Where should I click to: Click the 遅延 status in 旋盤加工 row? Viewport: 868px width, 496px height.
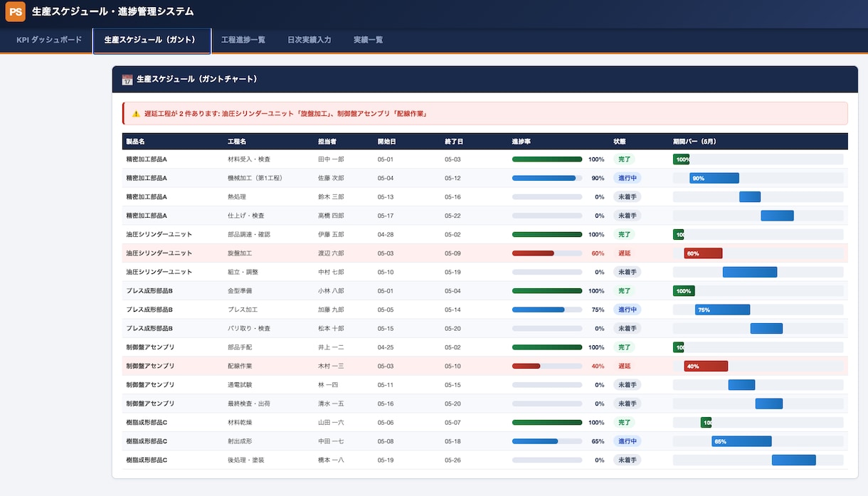[624, 253]
